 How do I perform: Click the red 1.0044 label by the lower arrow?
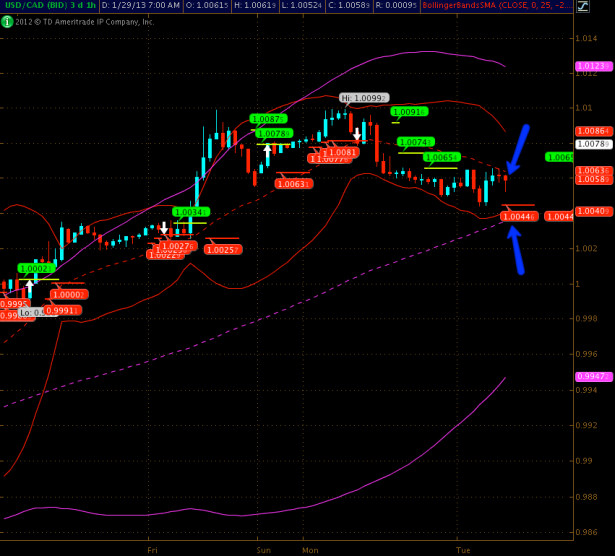coord(520,216)
